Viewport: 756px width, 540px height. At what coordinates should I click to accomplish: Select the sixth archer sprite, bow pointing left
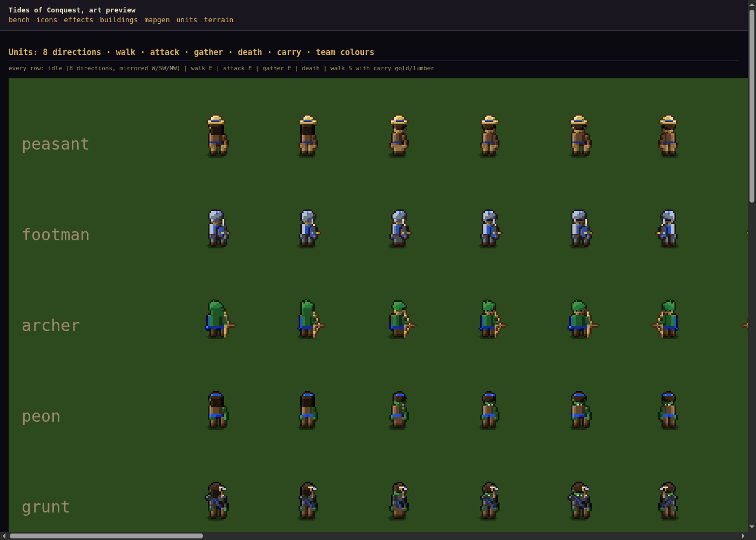pyautogui.click(x=665, y=319)
